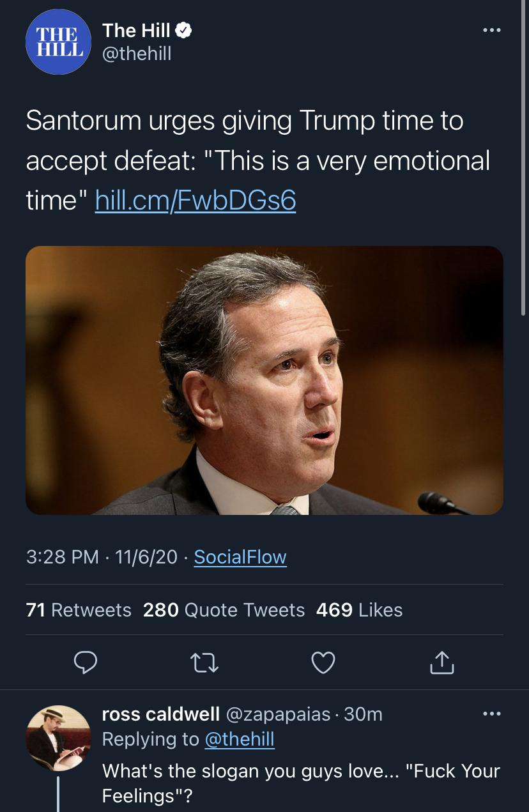The width and height of the screenshot is (529, 812).
Task: View the Santorum photo full screen
Action: tap(264, 380)
